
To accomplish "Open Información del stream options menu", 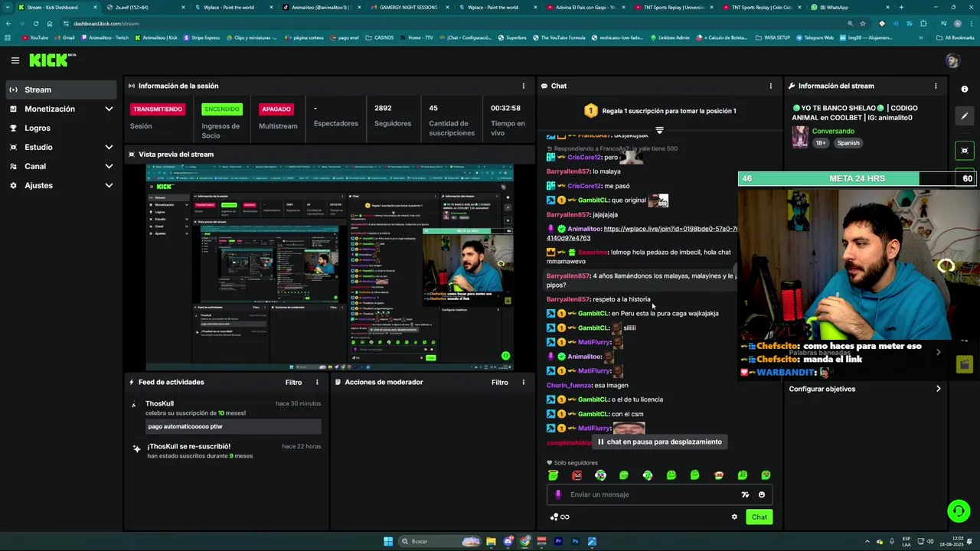I will point(936,86).
